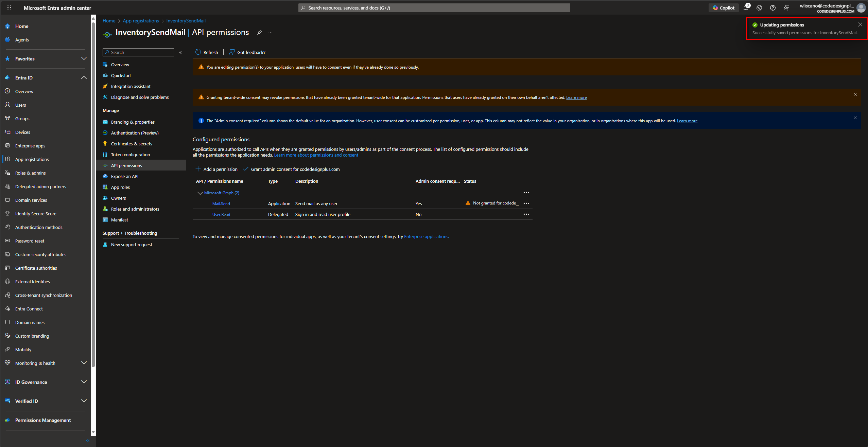Select the Not granted status text for Mail.Send

pos(496,203)
